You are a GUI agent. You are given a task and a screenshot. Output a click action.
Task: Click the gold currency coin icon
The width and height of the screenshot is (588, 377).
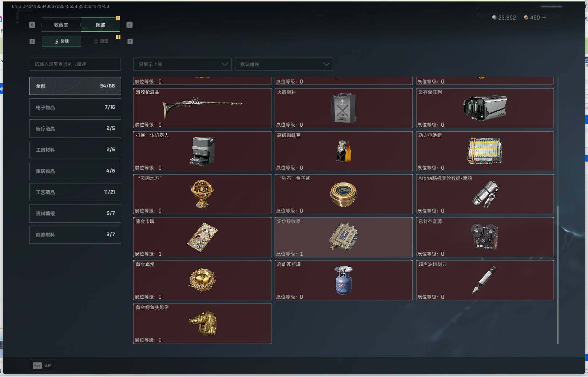(x=526, y=17)
